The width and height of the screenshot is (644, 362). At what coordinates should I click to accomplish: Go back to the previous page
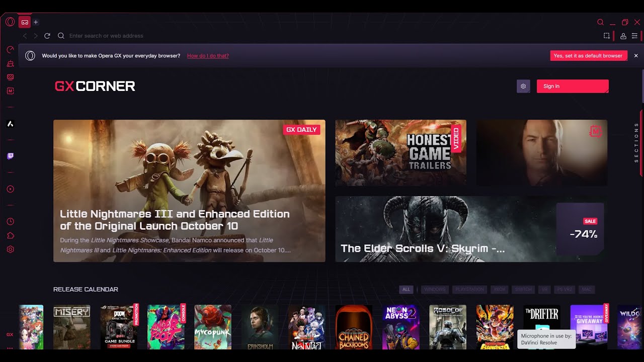(x=25, y=36)
